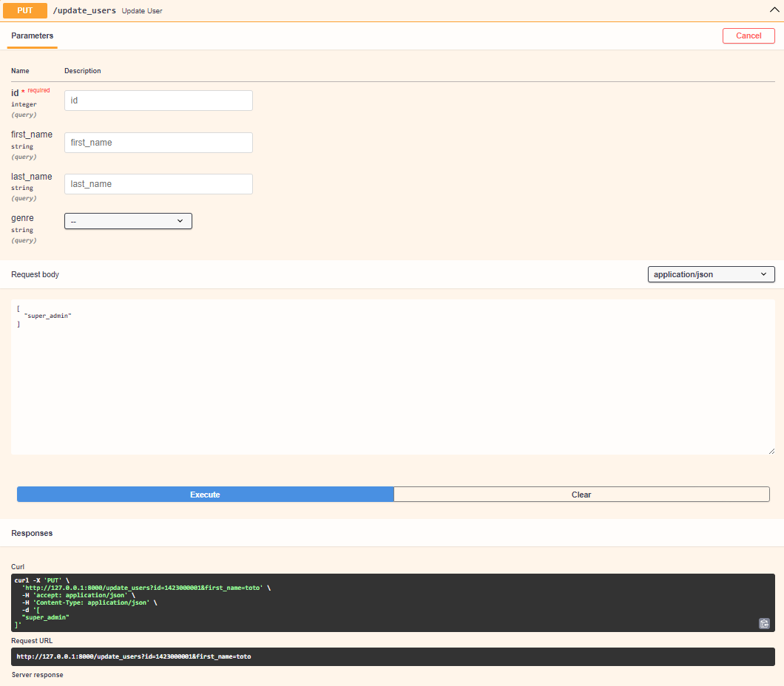Select the Parameters tab

tap(32, 35)
